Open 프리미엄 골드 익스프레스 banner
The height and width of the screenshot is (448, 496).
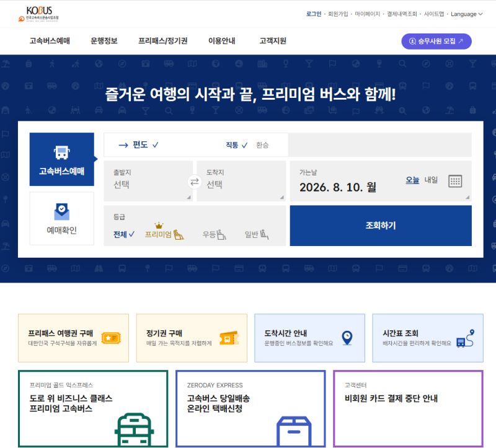click(x=93, y=408)
